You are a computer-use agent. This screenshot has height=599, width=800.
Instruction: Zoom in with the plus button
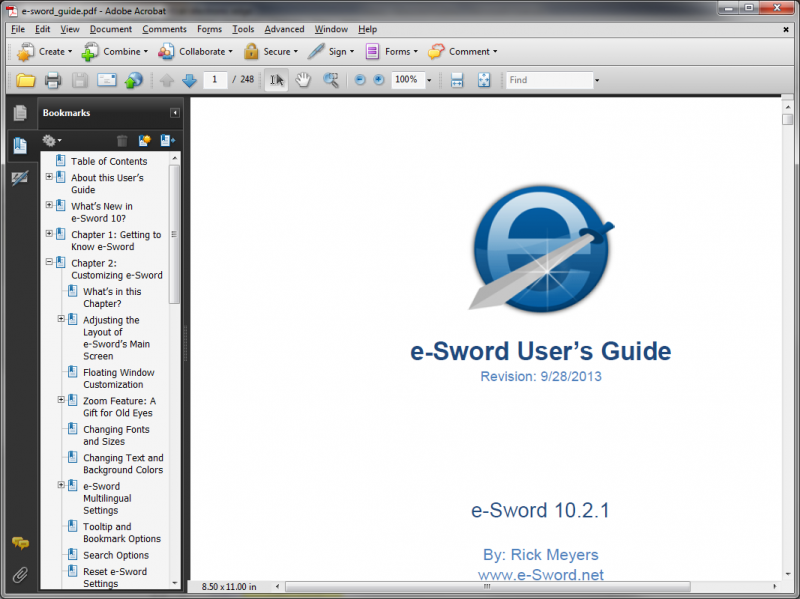point(379,80)
